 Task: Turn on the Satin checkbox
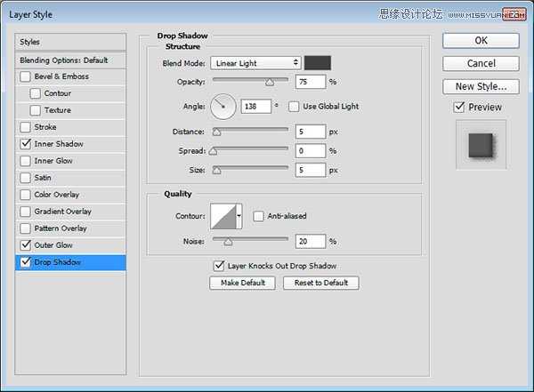(25, 178)
